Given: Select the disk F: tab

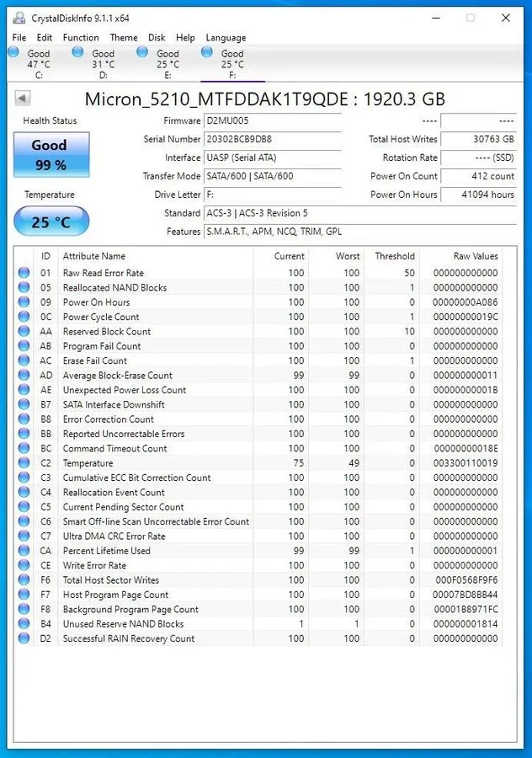Looking at the screenshot, I should 232,64.
